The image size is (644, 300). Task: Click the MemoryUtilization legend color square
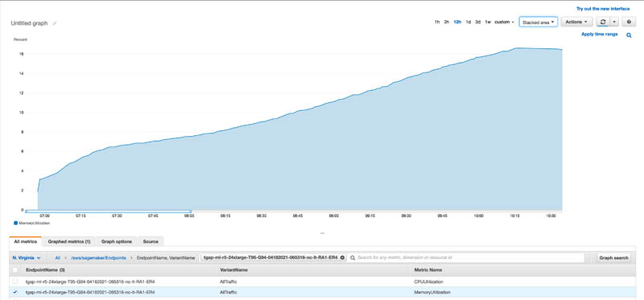tap(15, 224)
